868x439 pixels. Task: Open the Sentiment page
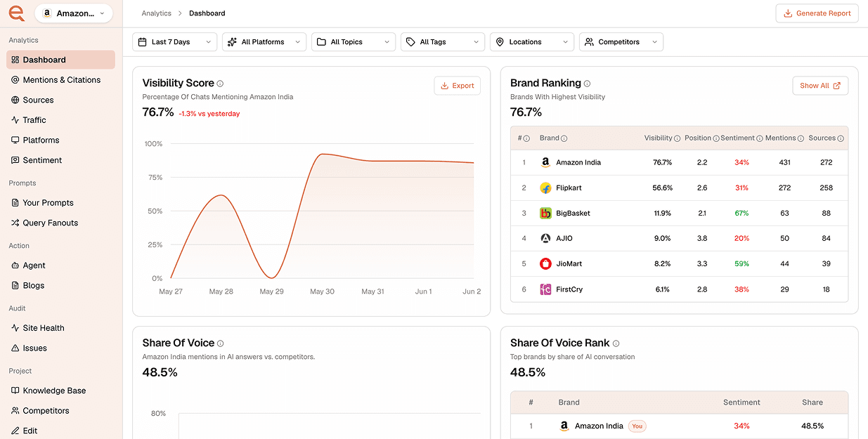coord(60,160)
